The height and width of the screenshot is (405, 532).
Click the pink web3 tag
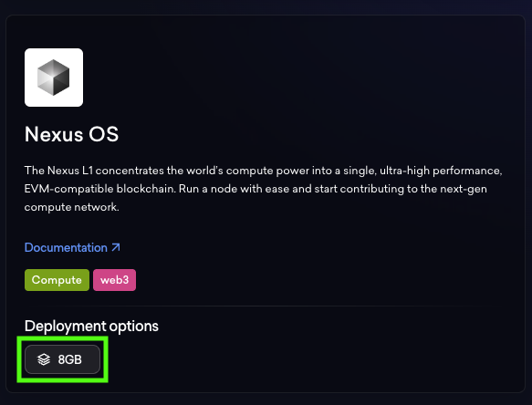pos(114,280)
